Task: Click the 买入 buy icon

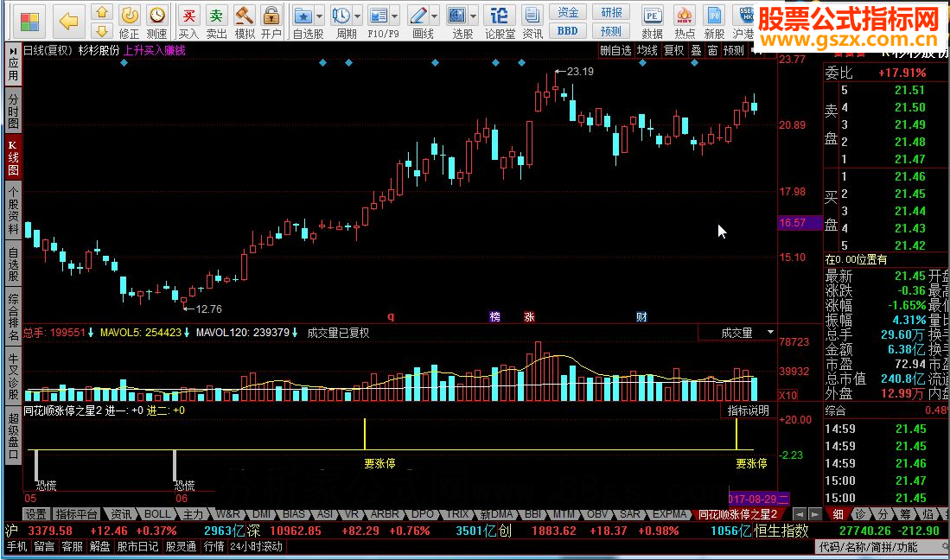Action: click(189, 16)
